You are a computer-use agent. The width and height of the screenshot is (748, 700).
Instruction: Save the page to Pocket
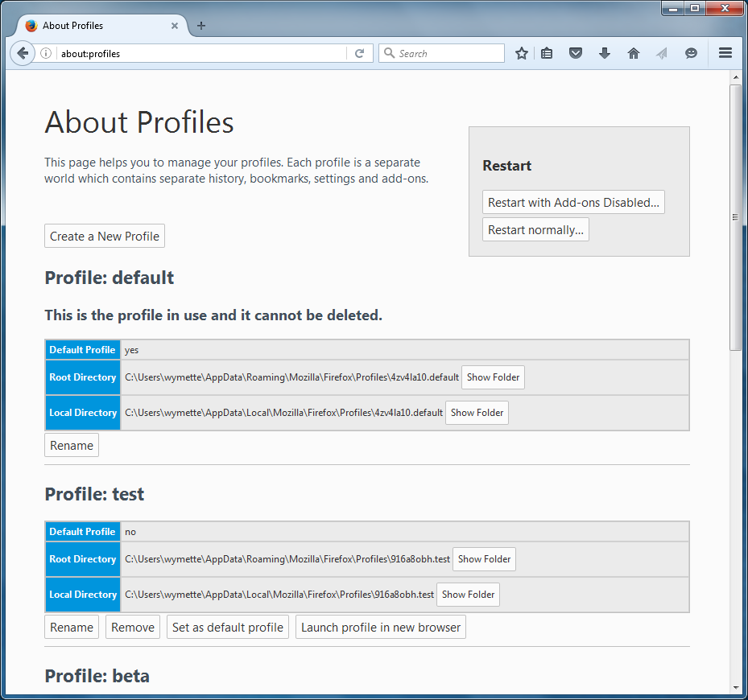pyautogui.click(x=576, y=53)
